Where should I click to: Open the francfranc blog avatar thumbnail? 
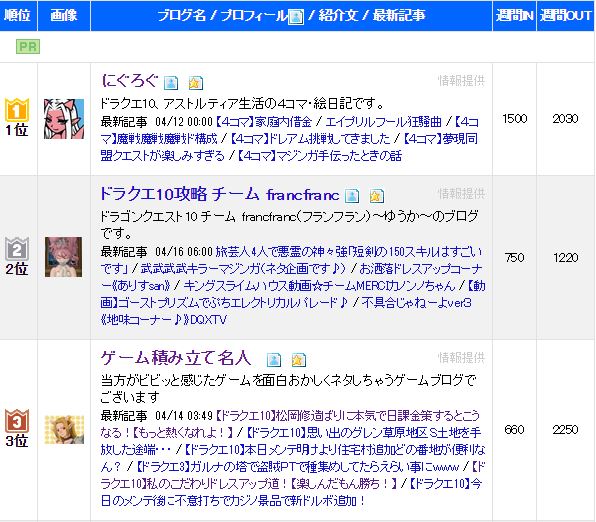point(63,257)
